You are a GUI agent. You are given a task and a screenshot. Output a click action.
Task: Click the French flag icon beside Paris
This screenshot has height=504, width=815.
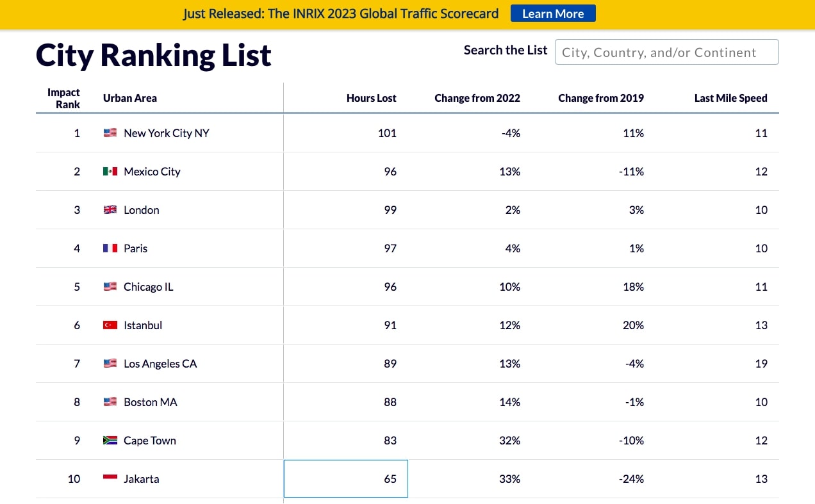[x=110, y=248]
